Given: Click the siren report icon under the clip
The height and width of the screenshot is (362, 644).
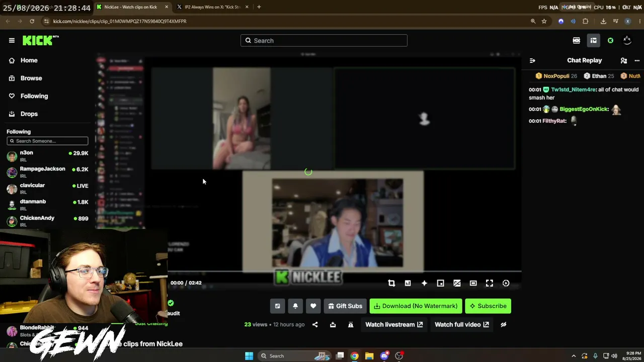Looking at the screenshot, I should pyautogui.click(x=351, y=325).
